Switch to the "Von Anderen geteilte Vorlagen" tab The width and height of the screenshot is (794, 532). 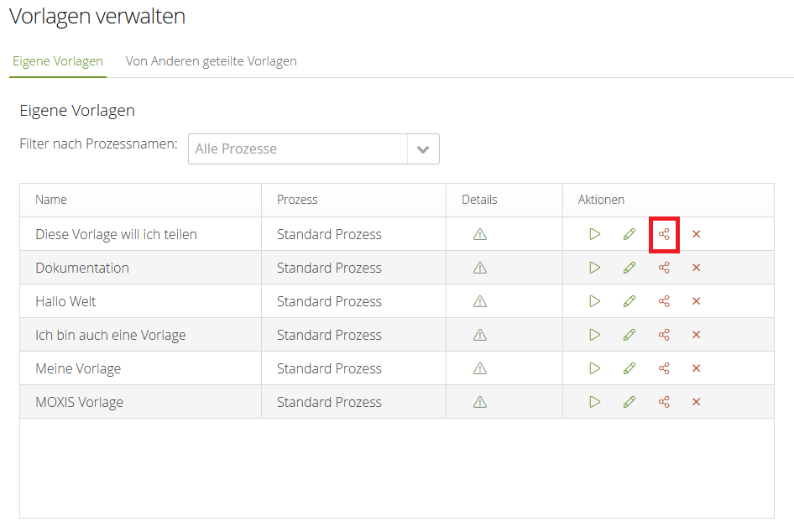211,60
